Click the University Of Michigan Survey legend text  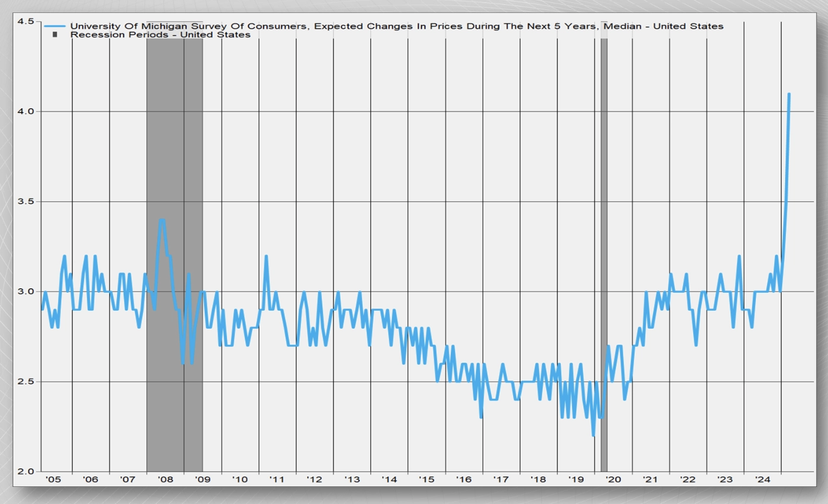point(397,26)
